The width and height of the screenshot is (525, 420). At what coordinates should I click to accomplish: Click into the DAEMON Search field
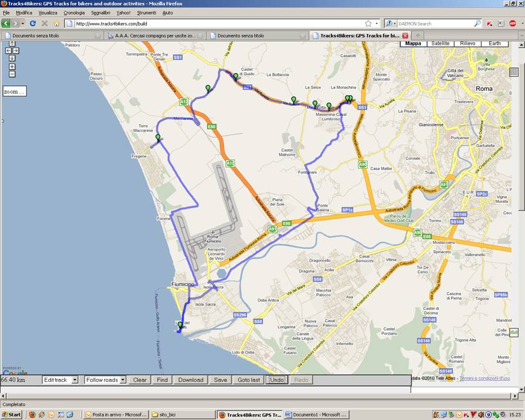tap(435, 24)
